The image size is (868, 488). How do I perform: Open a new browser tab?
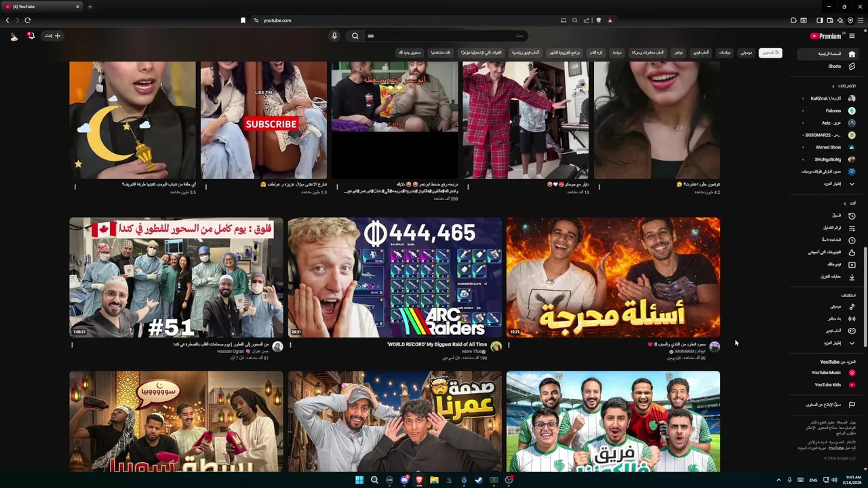[90, 7]
